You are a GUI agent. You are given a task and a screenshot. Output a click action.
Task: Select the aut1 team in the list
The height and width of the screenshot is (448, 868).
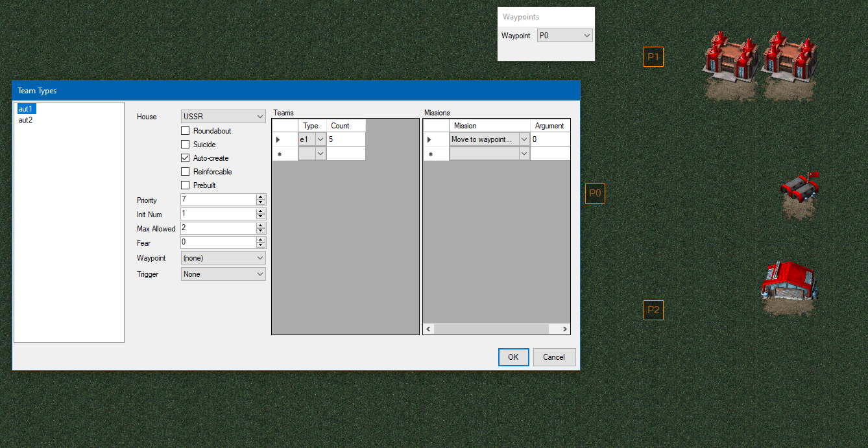(27, 108)
